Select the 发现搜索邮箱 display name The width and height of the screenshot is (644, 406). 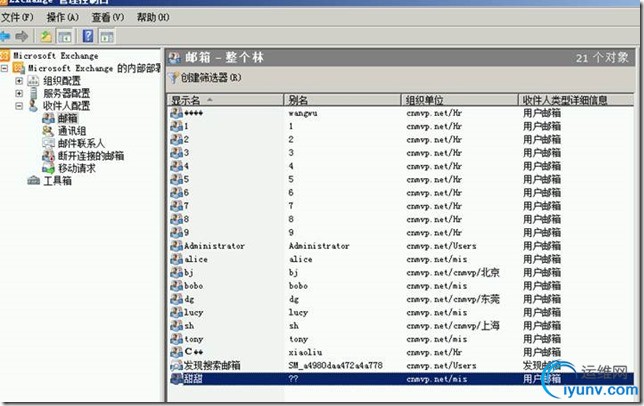coord(212,365)
